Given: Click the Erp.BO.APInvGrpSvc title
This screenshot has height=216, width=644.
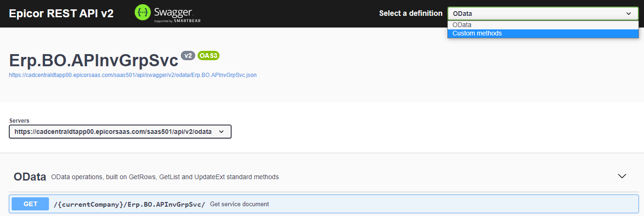Looking at the screenshot, I should (x=93, y=61).
